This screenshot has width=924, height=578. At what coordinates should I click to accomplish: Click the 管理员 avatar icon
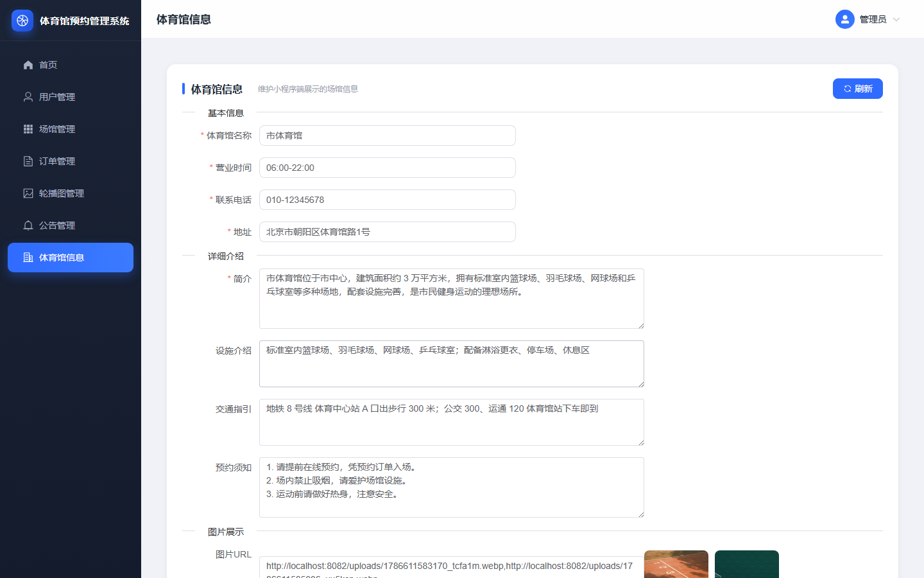(845, 19)
